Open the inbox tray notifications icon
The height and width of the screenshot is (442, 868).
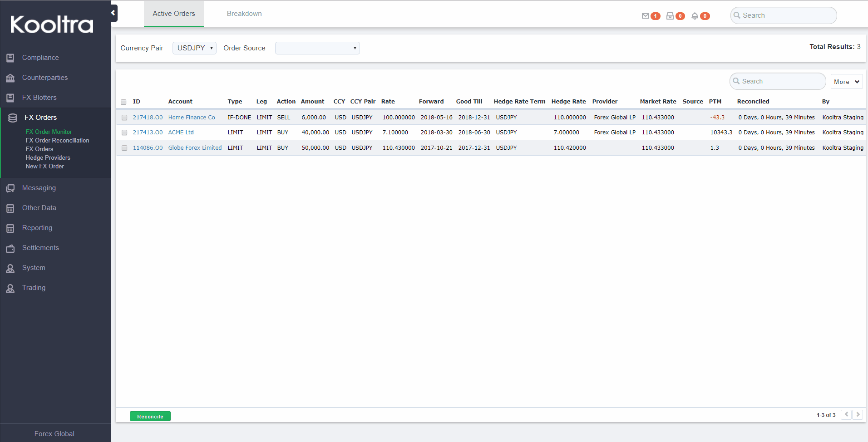[x=670, y=16]
